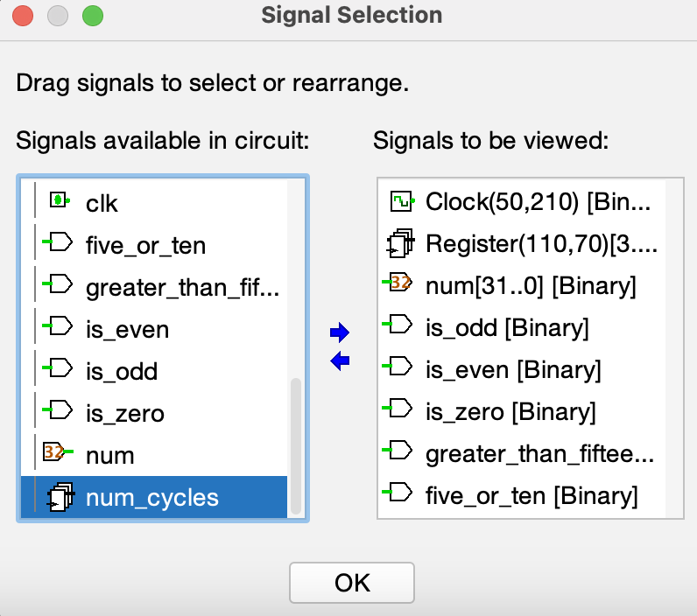Select greater_than_fif... in available signals
Viewport: 697px width, 616px height.
pos(182,287)
